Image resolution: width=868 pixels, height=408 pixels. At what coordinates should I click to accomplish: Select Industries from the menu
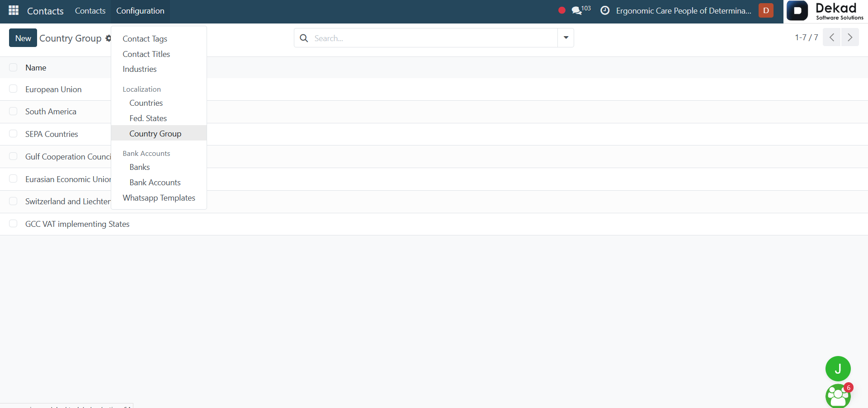pyautogui.click(x=140, y=69)
